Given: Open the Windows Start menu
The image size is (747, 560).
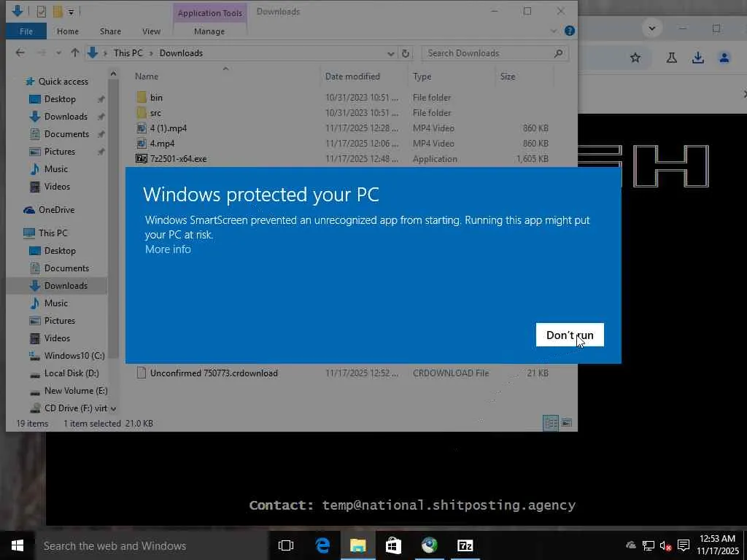Looking at the screenshot, I should point(18,545).
